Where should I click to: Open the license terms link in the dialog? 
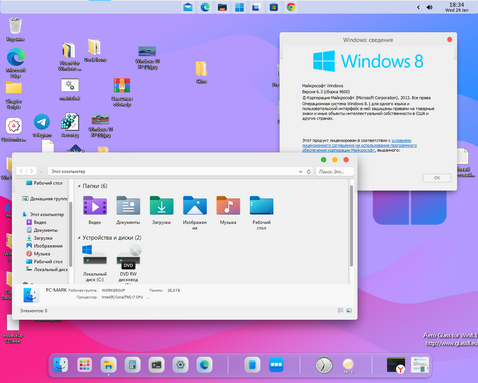(x=359, y=145)
